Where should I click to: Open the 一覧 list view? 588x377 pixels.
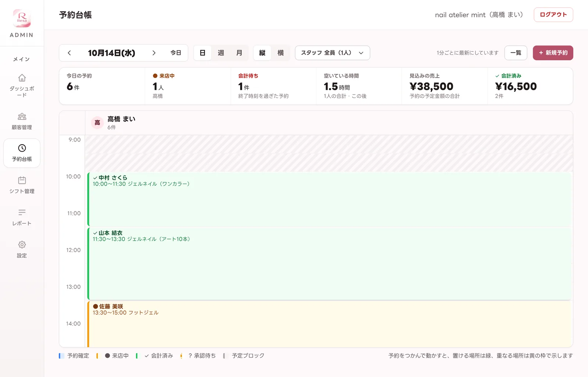tap(516, 53)
